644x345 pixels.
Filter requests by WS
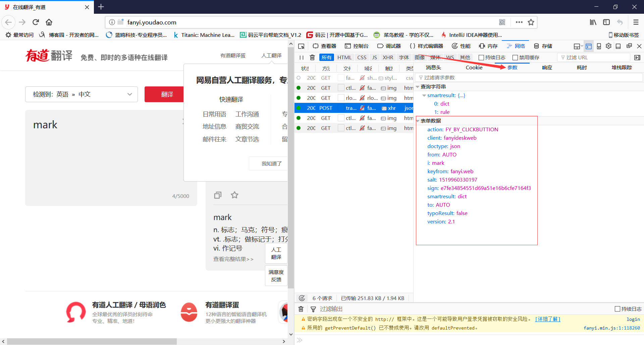(x=450, y=58)
